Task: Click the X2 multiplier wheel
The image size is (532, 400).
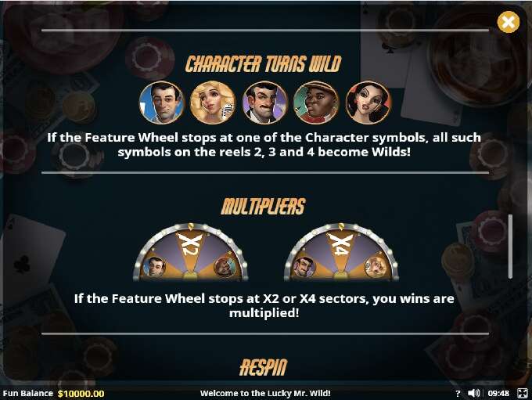Action: pos(191,252)
